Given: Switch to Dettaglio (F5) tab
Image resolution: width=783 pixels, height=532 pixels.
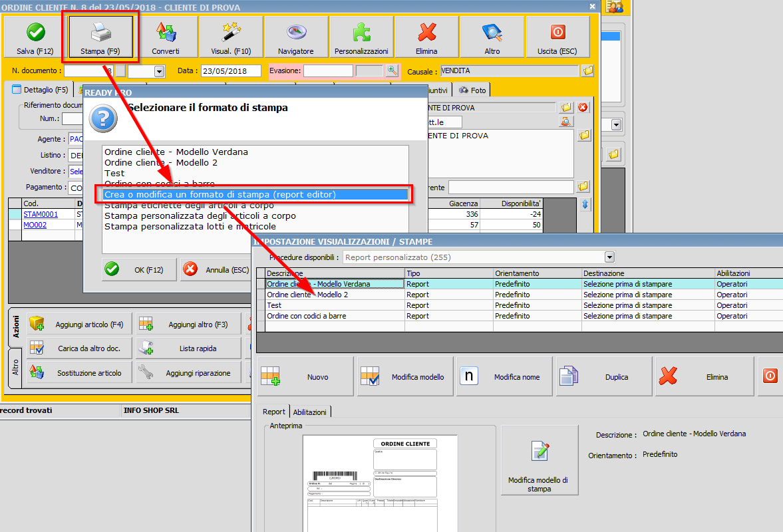Looking at the screenshot, I should (41, 90).
